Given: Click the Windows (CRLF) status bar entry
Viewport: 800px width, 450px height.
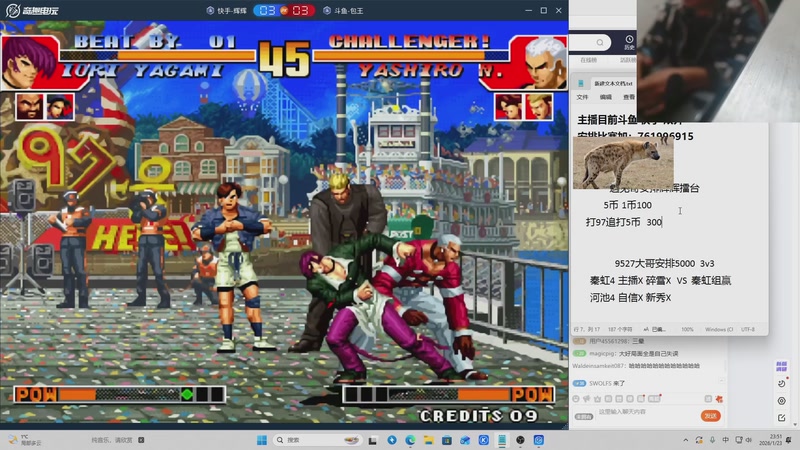Looking at the screenshot, I should (719, 330).
